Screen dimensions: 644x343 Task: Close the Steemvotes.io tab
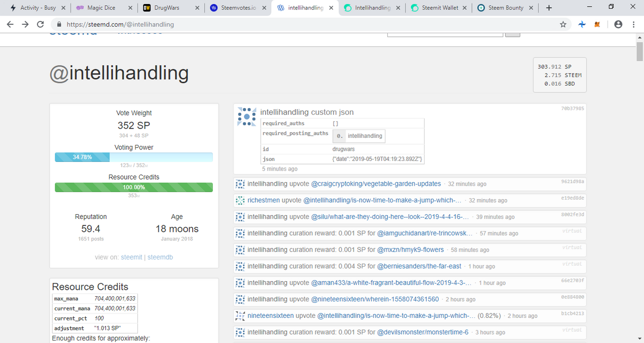pos(264,8)
